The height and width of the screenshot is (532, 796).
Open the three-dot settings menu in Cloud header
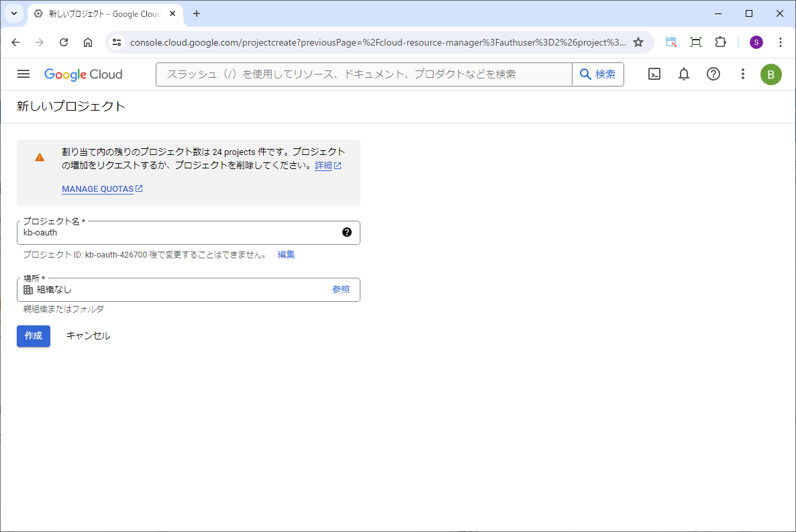click(742, 74)
